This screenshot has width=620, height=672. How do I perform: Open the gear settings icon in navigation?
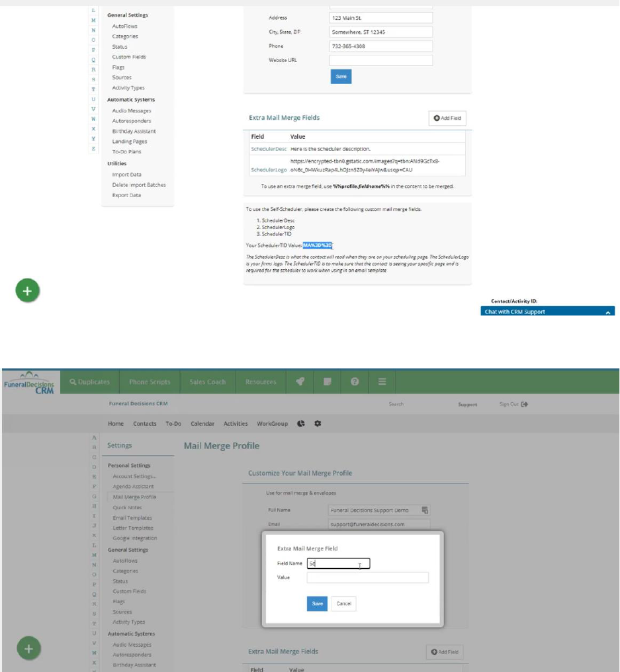[x=317, y=424]
